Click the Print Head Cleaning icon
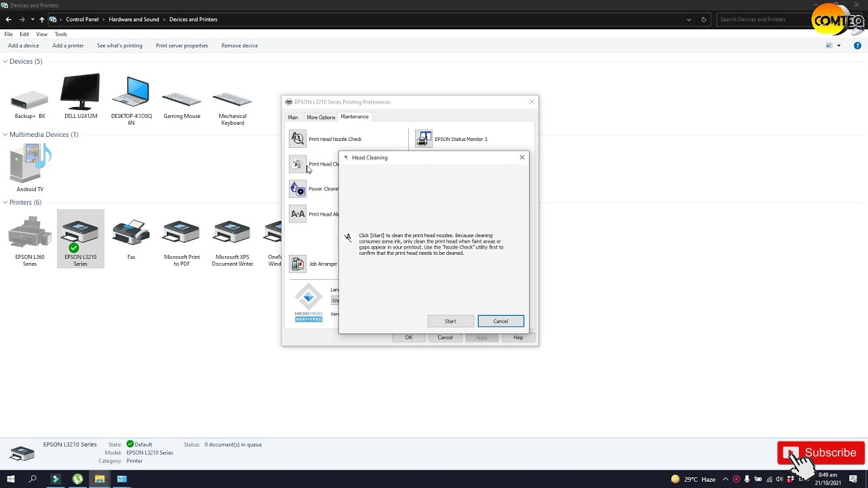 [298, 164]
